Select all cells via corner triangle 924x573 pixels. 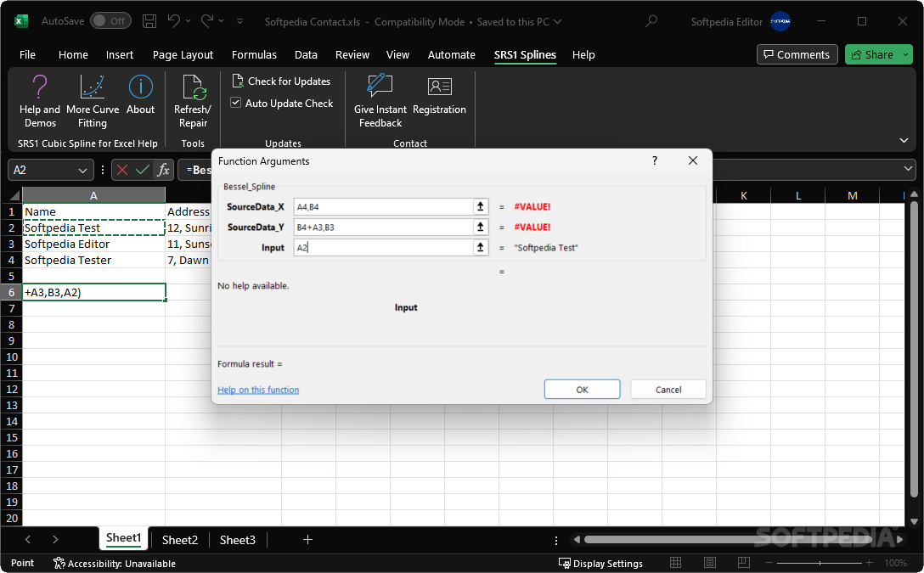pyautogui.click(x=14, y=195)
